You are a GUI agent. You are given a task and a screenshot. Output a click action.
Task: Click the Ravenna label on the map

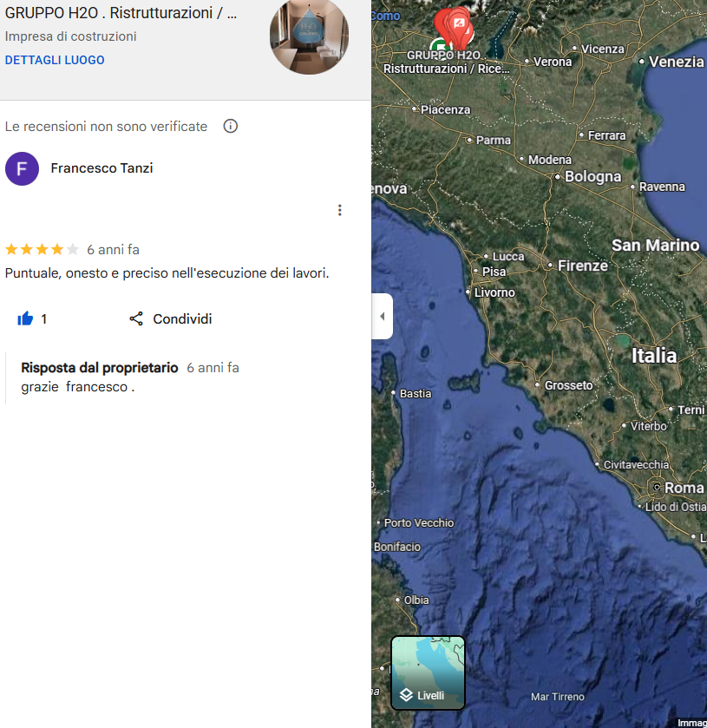pos(662,187)
